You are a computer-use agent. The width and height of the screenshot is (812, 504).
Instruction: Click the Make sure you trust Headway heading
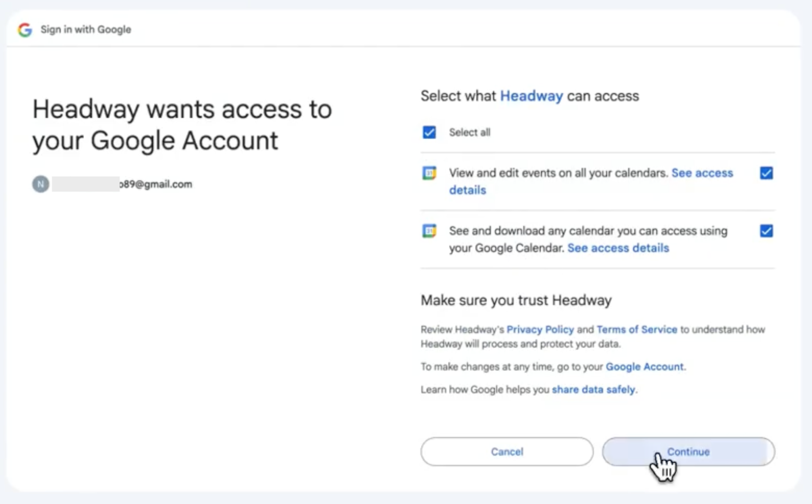click(x=516, y=300)
